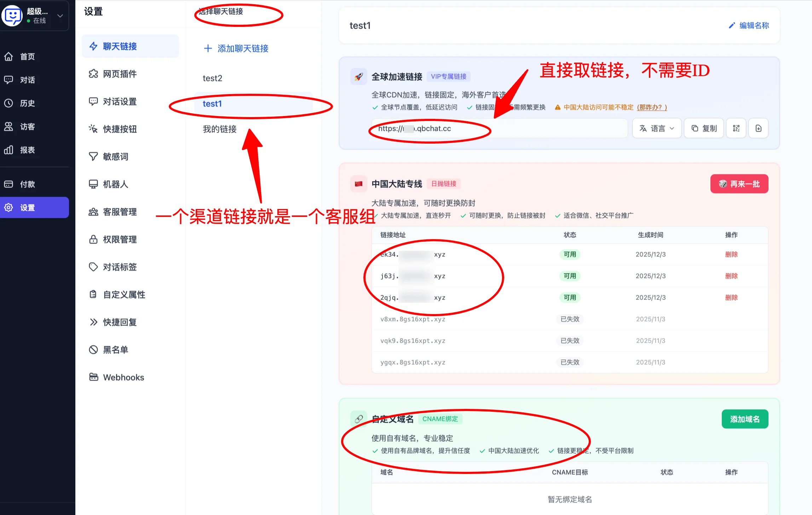
Task: Open the 访客 visitors icon
Action: (9, 126)
